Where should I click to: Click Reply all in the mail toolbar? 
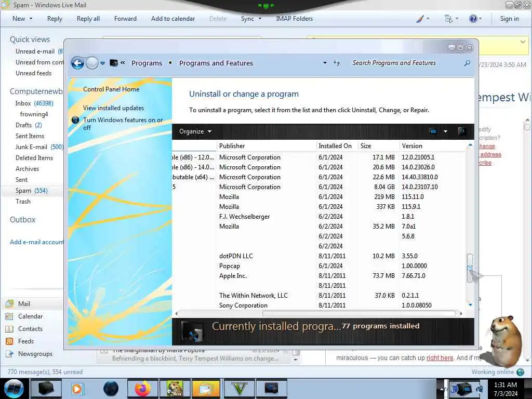click(x=88, y=19)
